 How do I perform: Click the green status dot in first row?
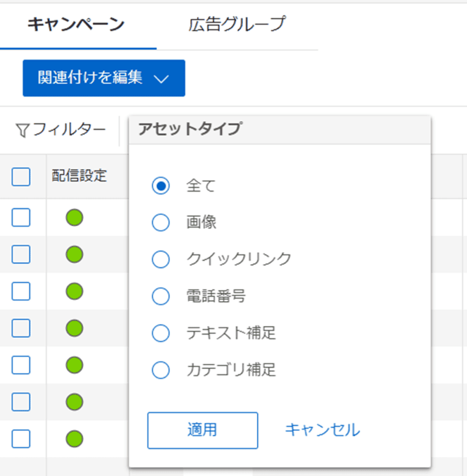click(x=74, y=218)
